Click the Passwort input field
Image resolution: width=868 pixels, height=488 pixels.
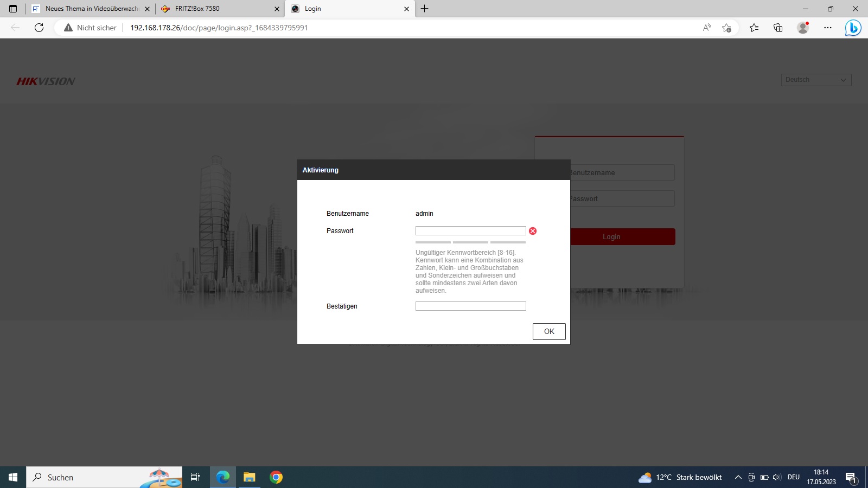470,231
